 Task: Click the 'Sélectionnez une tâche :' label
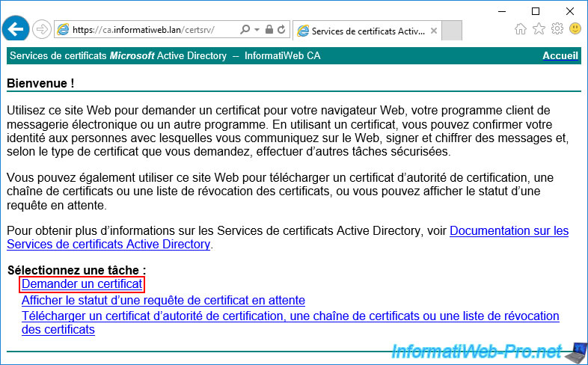pyautogui.click(x=77, y=270)
